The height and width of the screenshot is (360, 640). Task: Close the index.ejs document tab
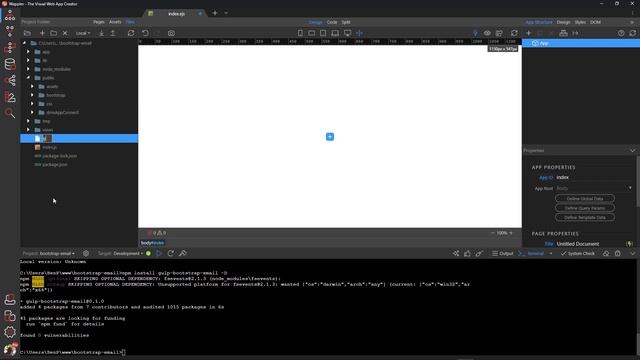[200, 13]
